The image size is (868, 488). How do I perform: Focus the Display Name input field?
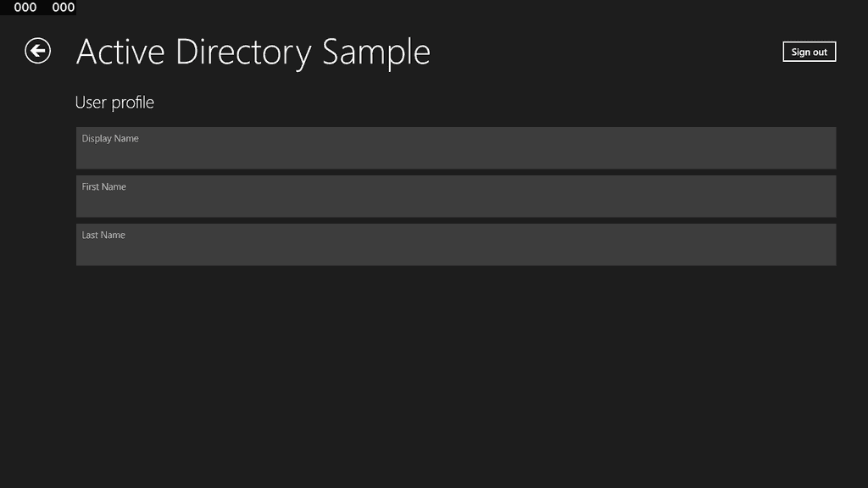455,147
